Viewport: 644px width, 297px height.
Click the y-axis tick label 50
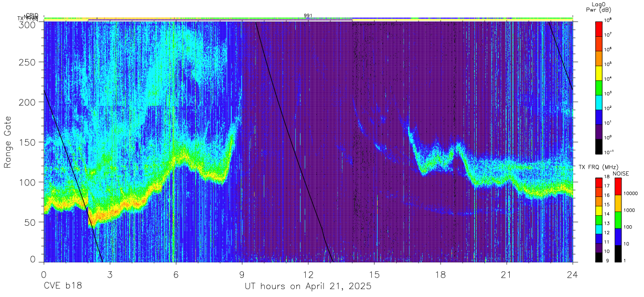(31, 222)
